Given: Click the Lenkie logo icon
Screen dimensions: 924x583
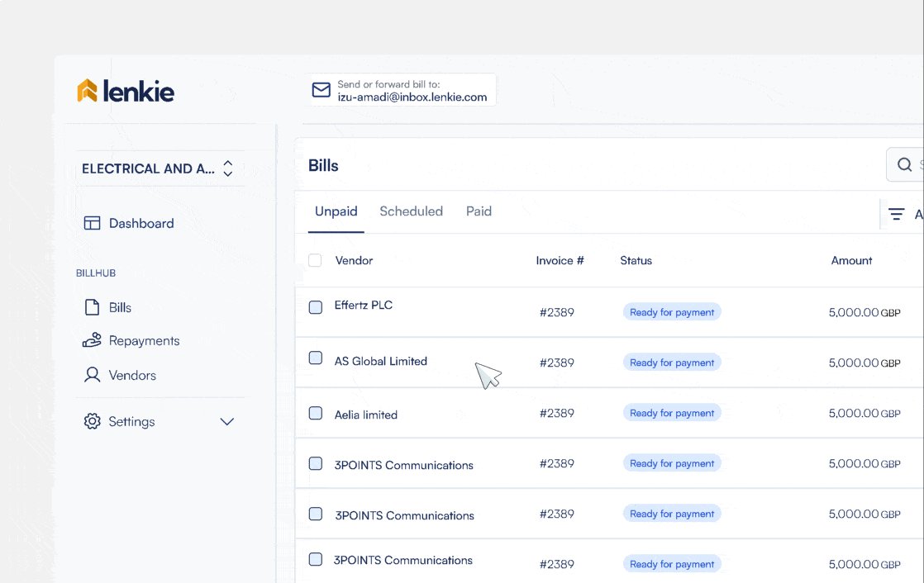Looking at the screenshot, I should click(88, 91).
